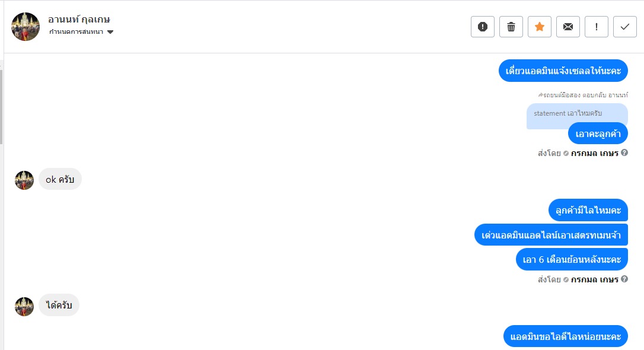Click the reply arrow icon above quoted message
Image resolution: width=644 pixels, height=350 pixels.
point(541,95)
